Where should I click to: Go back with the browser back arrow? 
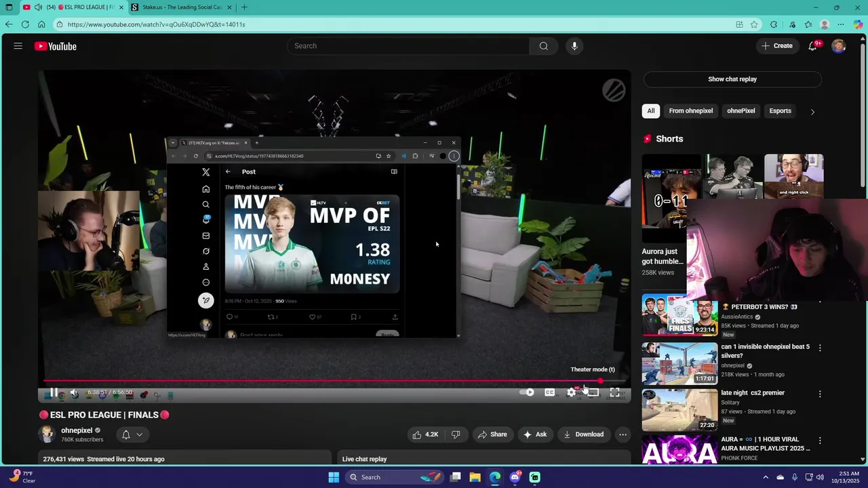[8, 24]
